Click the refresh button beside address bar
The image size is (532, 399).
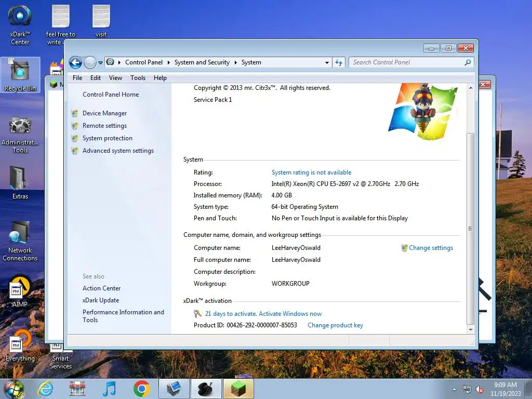pyautogui.click(x=339, y=62)
